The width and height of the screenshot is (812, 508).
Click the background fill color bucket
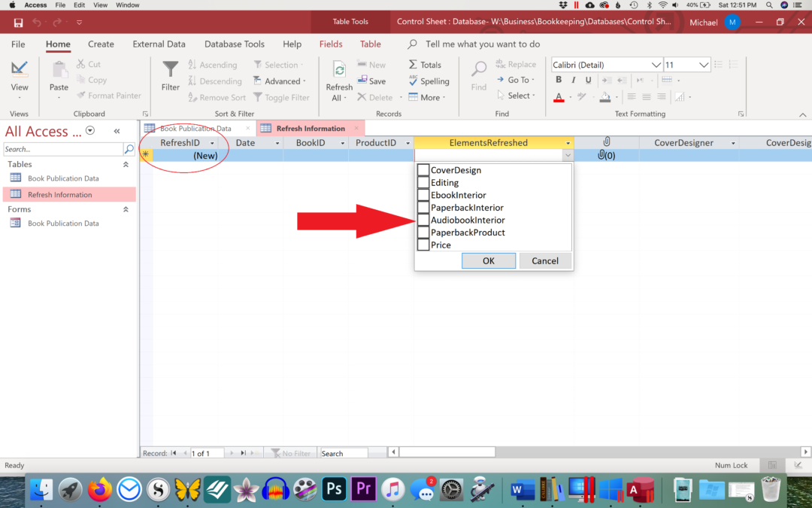tap(604, 97)
